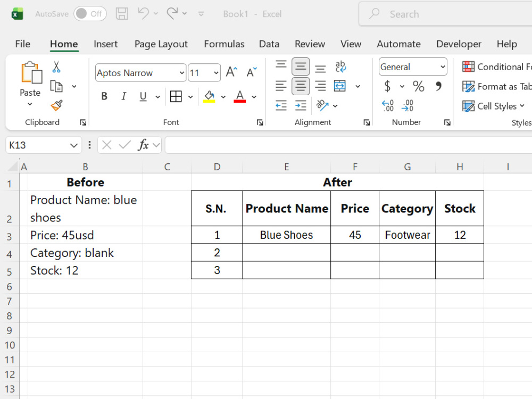Toggle Middle Align
The image size is (532, 399).
[301, 66]
